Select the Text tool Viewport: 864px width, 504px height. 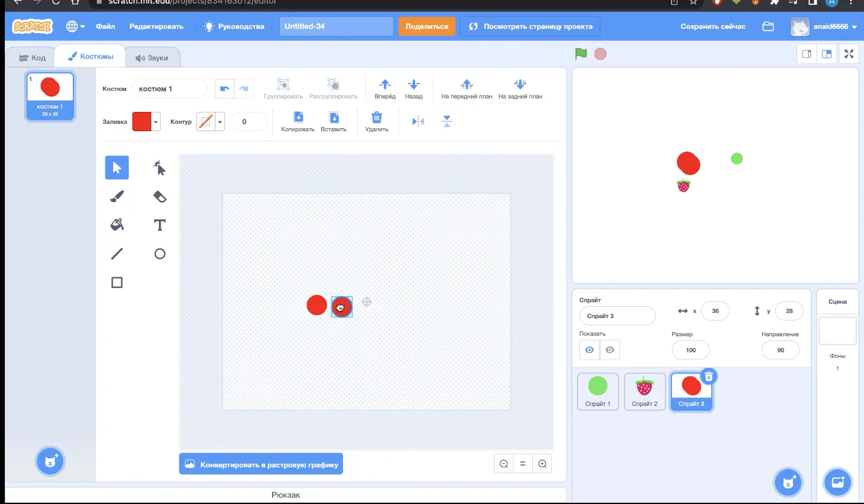pyautogui.click(x=159, y=225)
